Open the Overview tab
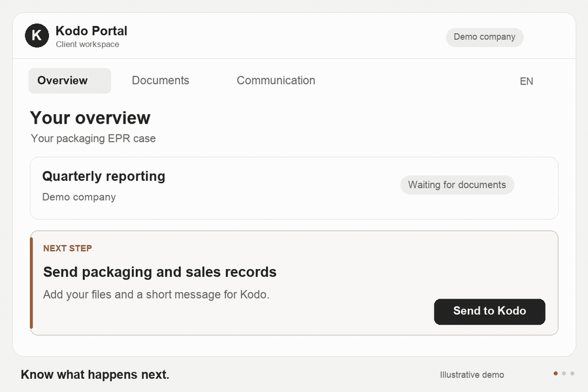 point(70,80)
